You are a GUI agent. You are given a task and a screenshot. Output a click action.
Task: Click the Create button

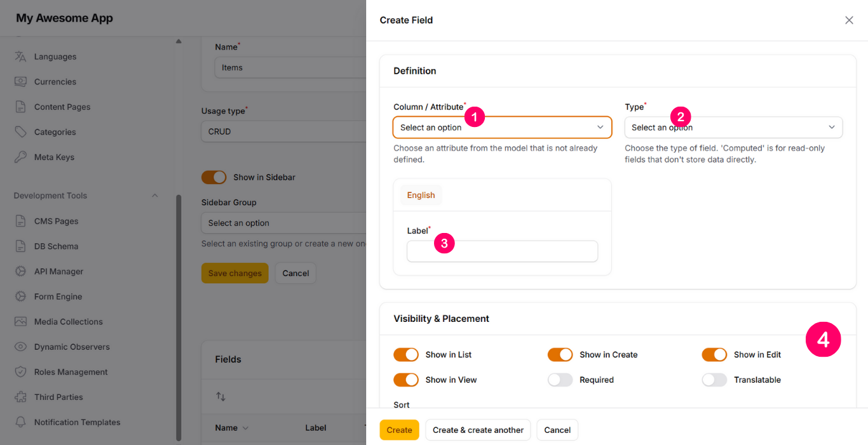pos(399,430)
